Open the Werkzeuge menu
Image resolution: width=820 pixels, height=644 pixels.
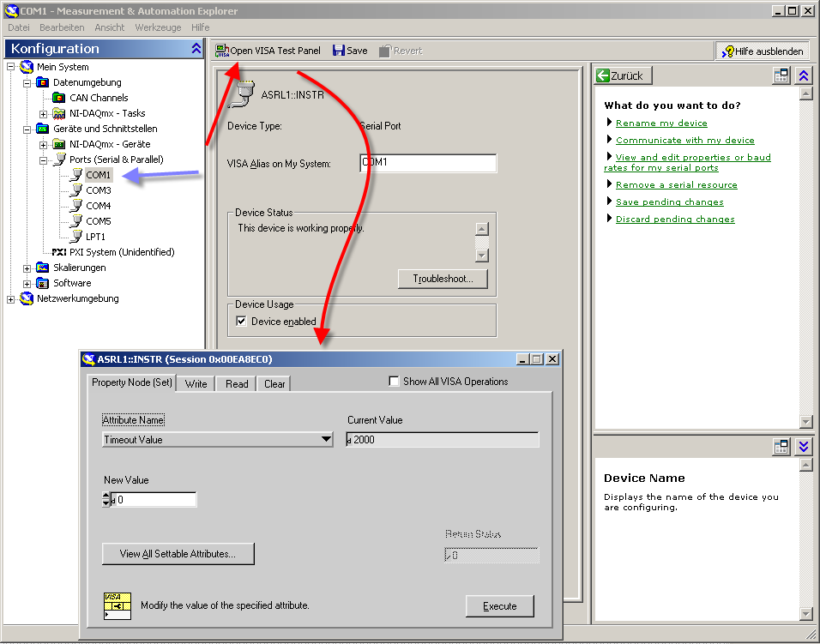[158, 27]
